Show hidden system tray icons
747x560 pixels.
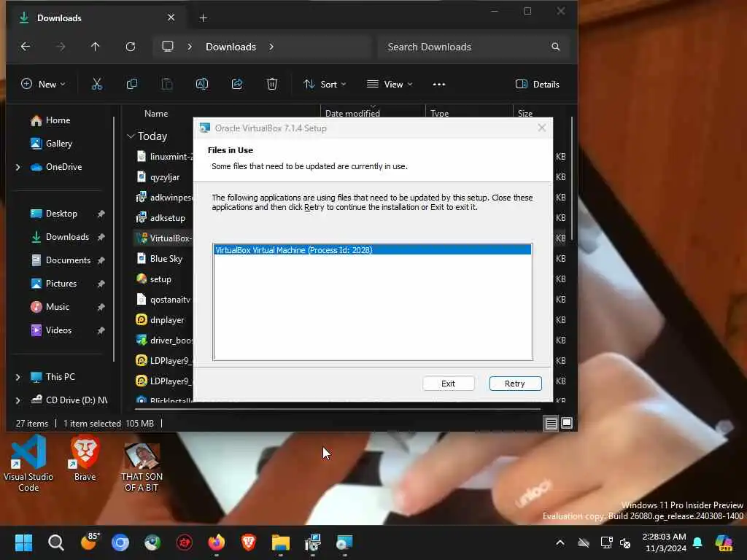560,542
